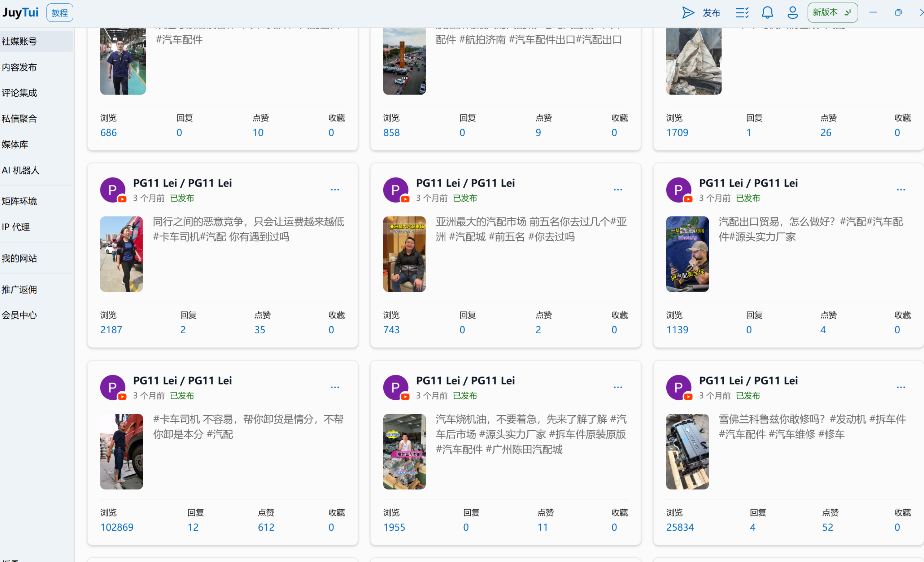The width and height of the screenshot is (924, 562).
Task: Open the ellipsis menu on the 雪佛兰科鲁兹 post
Action: [901, 387]
